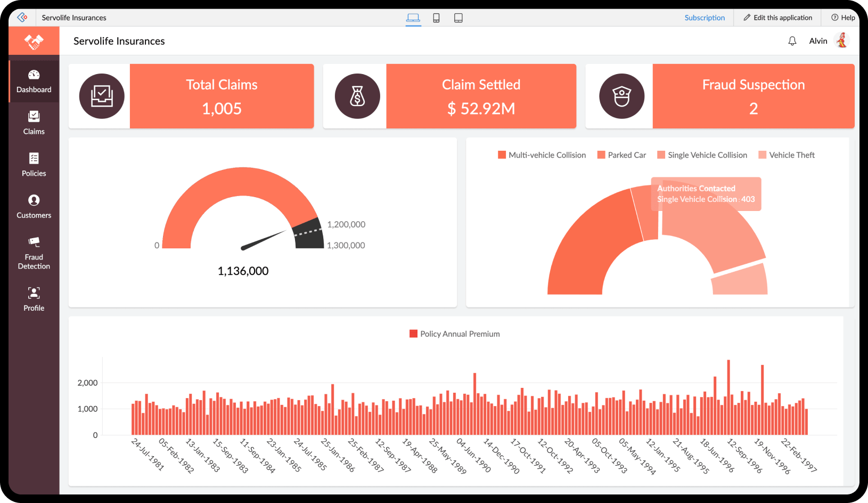The image size is (868, 503).
Task: Click the Zoho Creator back logo
Action: [x=22, y=18]
